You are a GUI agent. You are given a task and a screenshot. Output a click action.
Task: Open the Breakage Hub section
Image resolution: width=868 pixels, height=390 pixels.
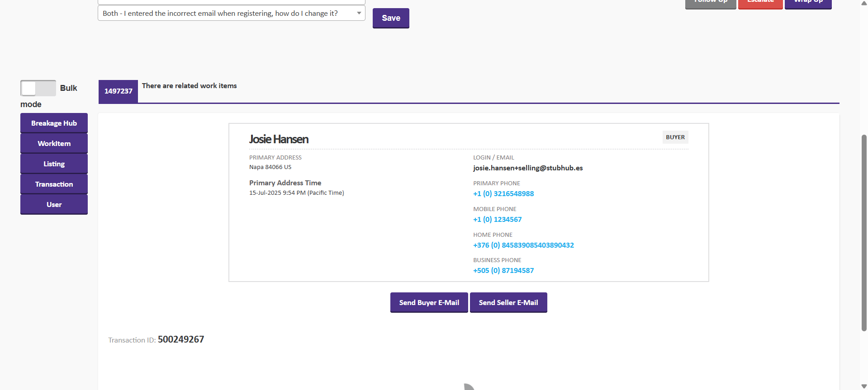tap(54, 123)
